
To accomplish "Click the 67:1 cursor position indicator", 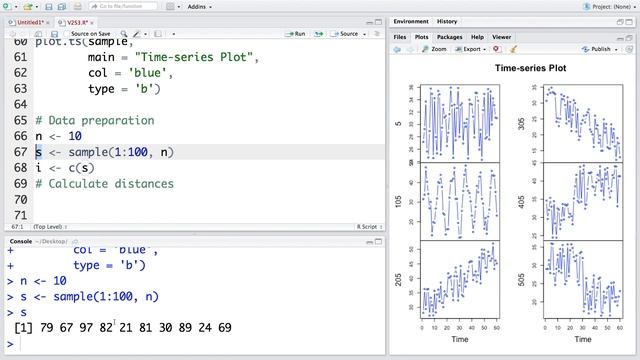I will tap(18, 227).
